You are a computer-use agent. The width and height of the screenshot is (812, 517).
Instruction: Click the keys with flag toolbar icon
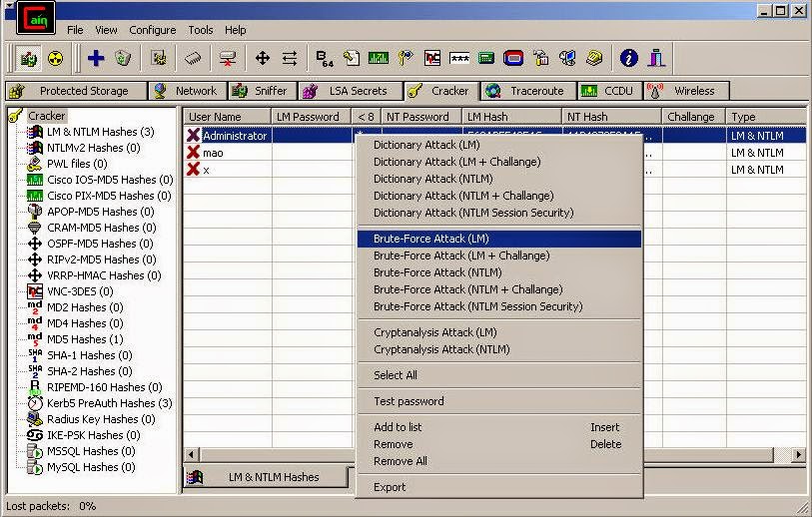click(x=406, y=58)
